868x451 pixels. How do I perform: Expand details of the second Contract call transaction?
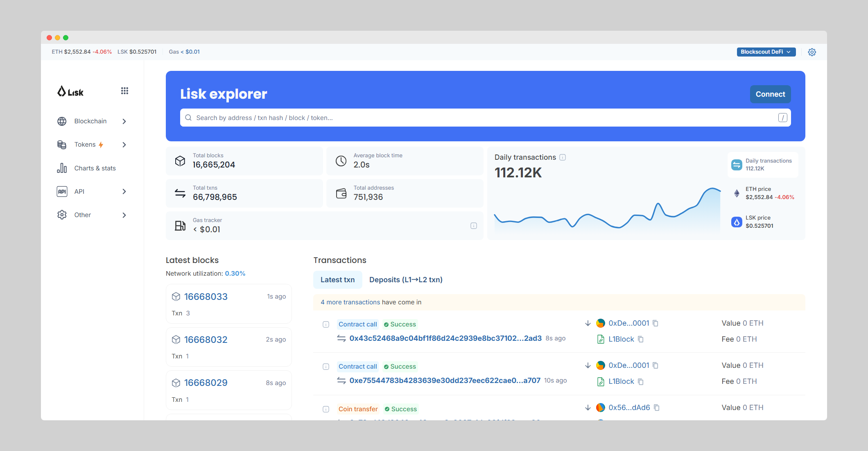click(326, 367)
